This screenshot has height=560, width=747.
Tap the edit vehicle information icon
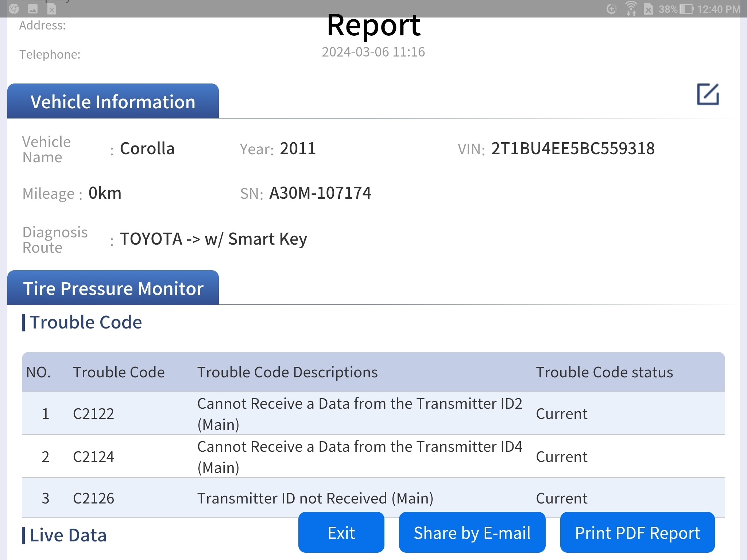tap(708, 94)
